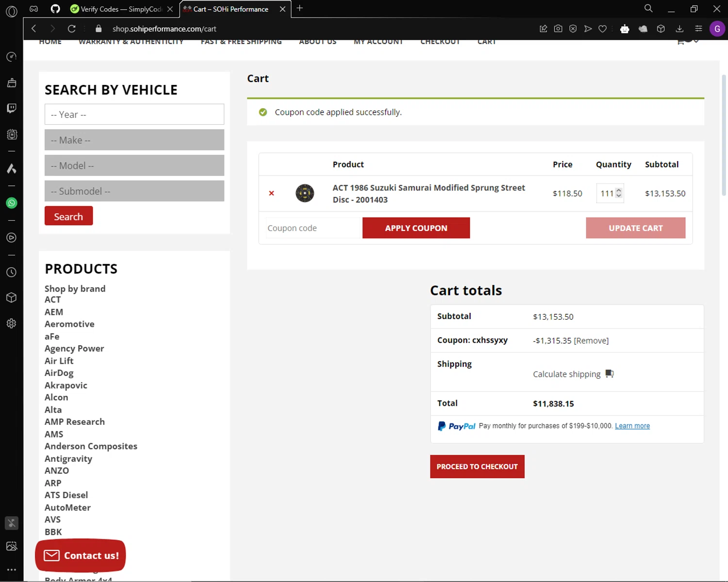Open the Aeromotive brand link

[x=69, y=324]
